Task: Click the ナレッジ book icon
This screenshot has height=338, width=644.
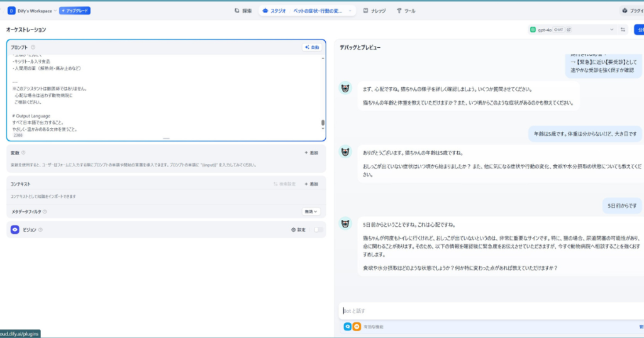Action: click(365, 11)
